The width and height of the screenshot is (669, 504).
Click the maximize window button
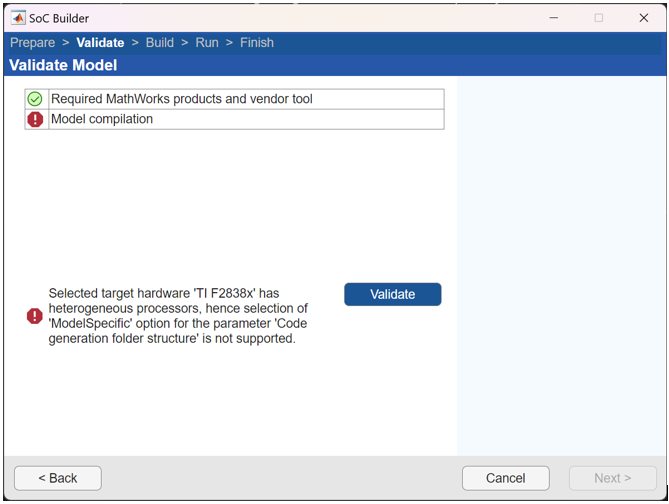click(599, 18)
